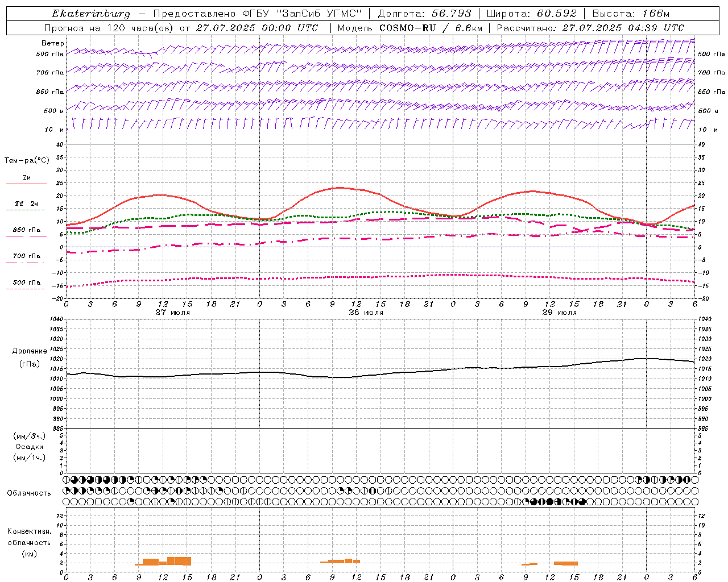Click the Модель COSMO-RU / 6.6км label
The width and height of the screenshot is (728, 582).
[410, 28]
